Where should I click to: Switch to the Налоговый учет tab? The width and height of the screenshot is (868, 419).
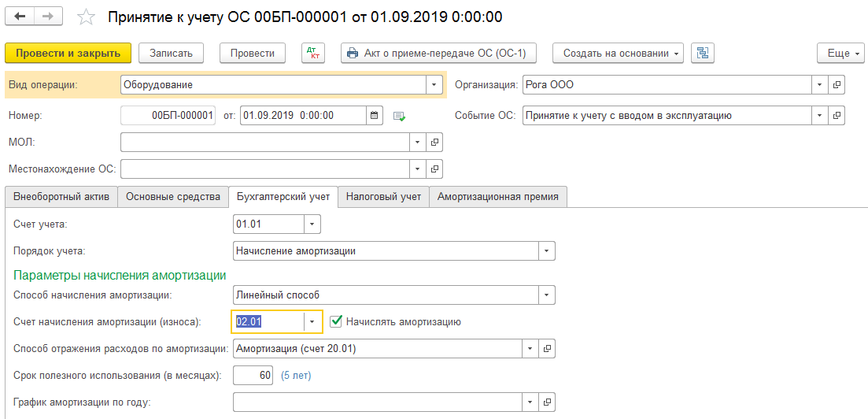383,197
